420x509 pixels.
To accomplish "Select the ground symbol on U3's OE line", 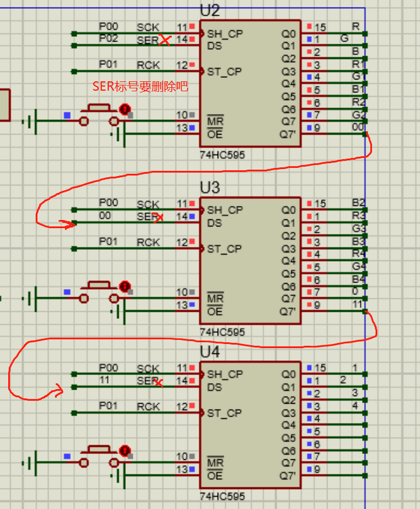I will [119, 311].
